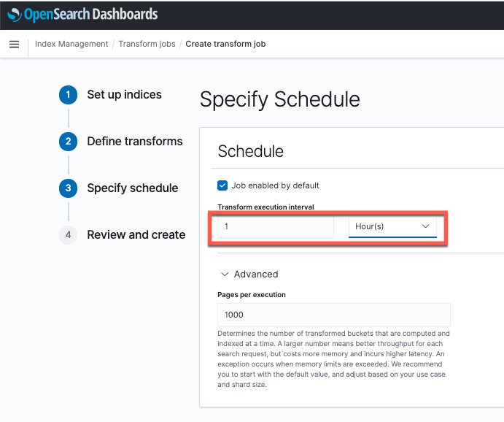Select step 3 circle icon
The image size is (504, 422).
(68, 188)
